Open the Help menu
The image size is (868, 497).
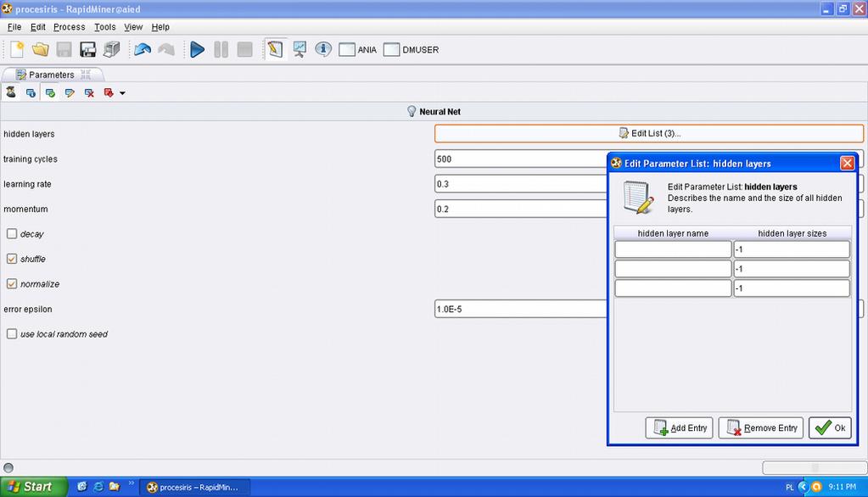click(x=160, y=27)
